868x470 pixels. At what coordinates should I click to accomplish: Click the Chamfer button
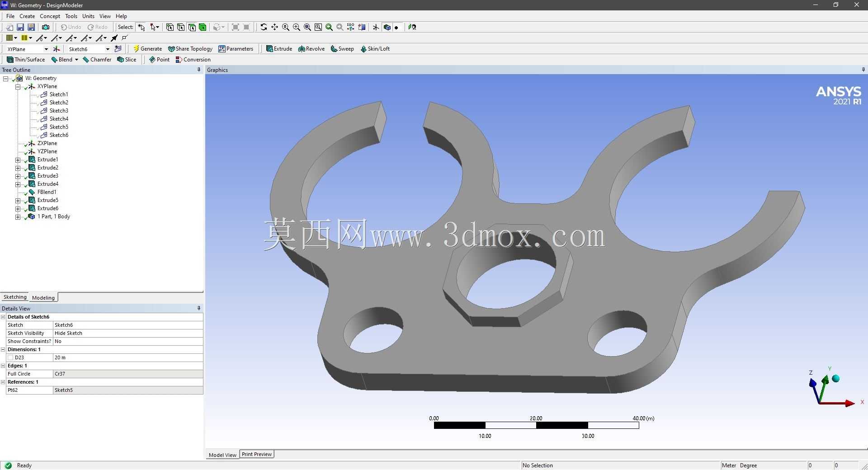[97, 60]
